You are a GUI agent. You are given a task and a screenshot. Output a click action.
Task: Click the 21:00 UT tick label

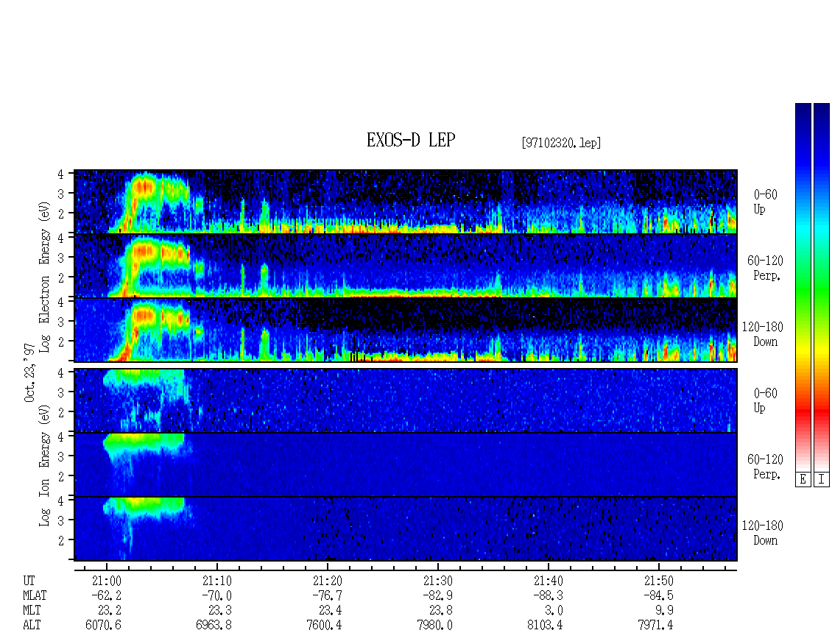pyautogui.click(x=107, y=581)
